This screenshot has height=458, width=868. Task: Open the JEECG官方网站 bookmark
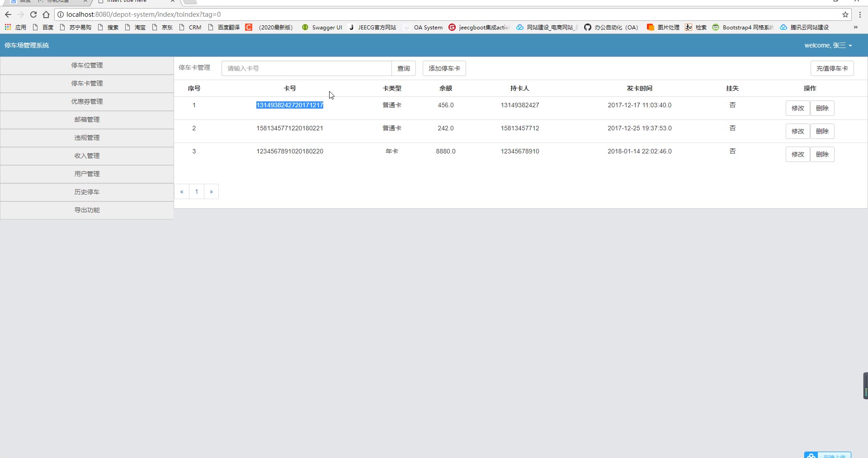coord(372,27)
